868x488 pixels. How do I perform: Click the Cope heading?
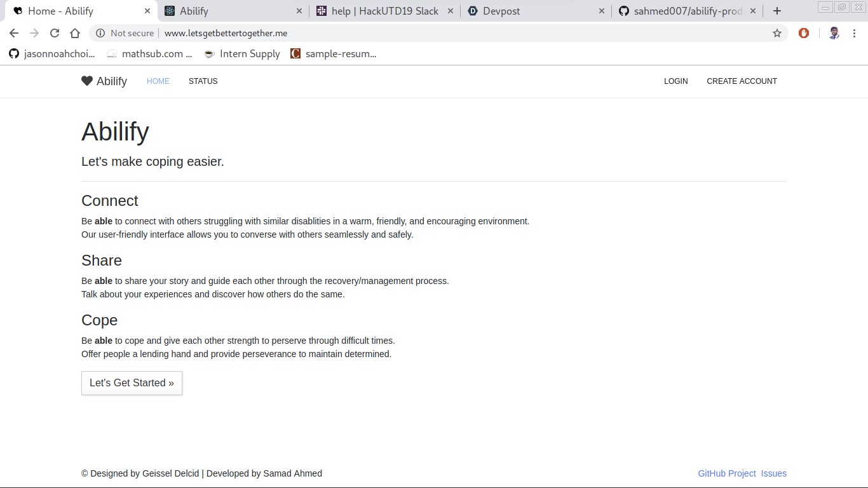100,320
